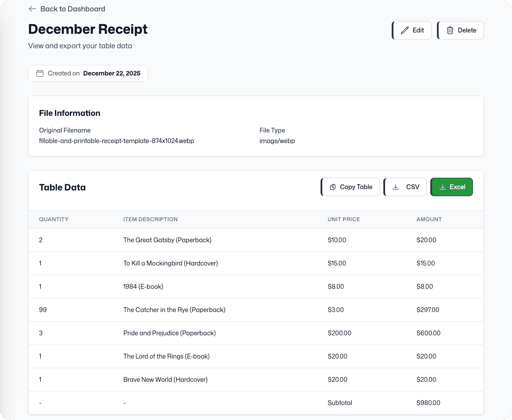Click the Amount column header

429,219
